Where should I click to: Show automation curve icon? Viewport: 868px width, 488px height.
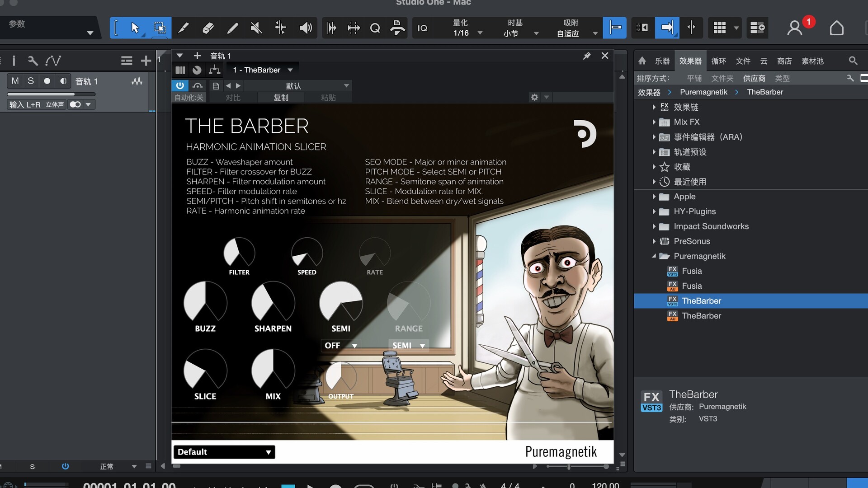coord(53,61)
